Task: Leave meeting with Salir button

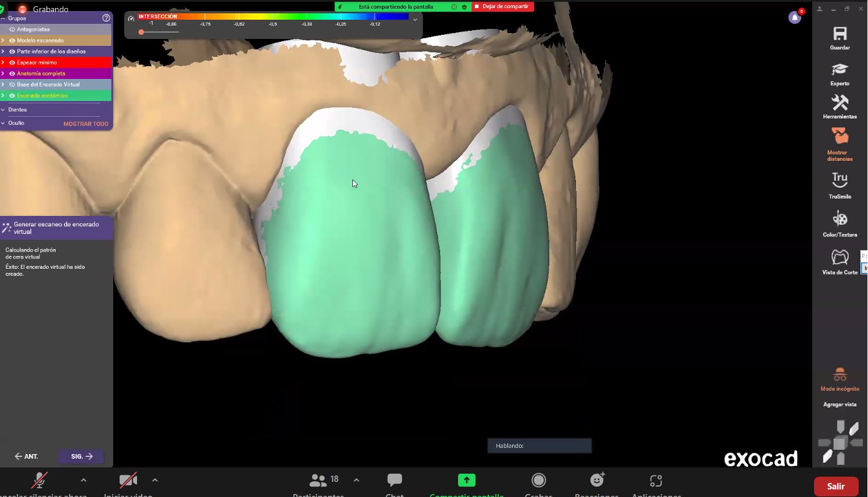Action: [x=836, y=487]
